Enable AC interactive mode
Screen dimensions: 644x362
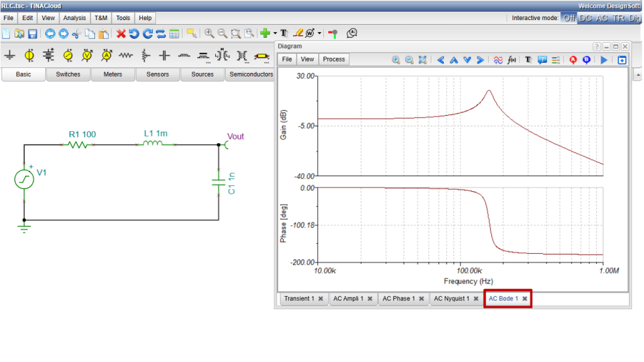[602, 18]
